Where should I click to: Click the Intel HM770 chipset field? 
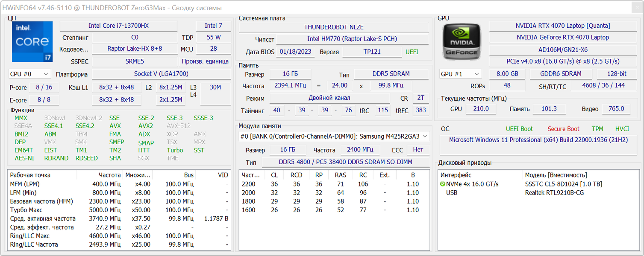click(x=352, y=39)
